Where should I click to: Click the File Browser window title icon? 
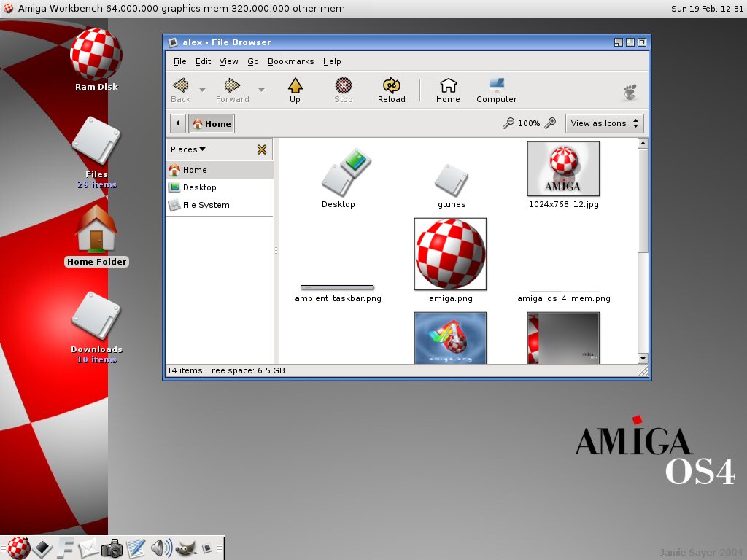tap(173, 42)
